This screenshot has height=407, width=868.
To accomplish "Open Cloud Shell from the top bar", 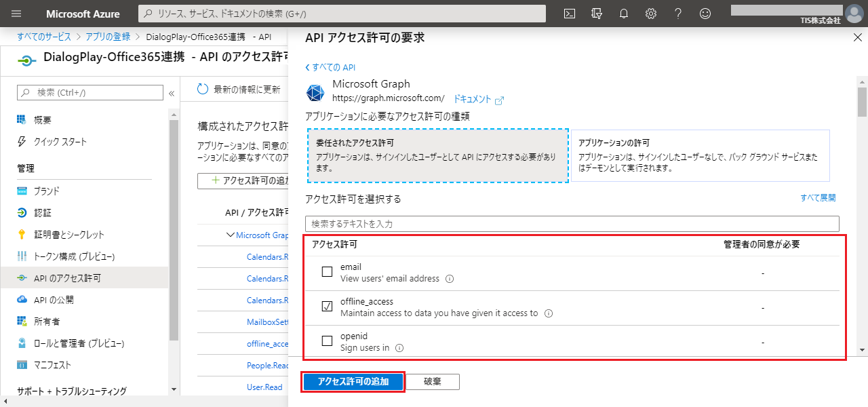I will coord(570,14).
